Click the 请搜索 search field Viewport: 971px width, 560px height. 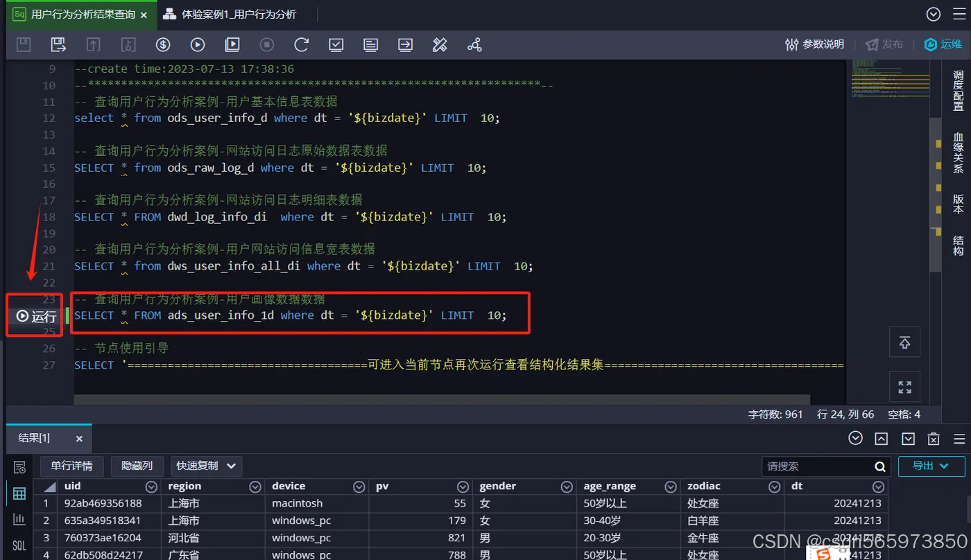818,466
